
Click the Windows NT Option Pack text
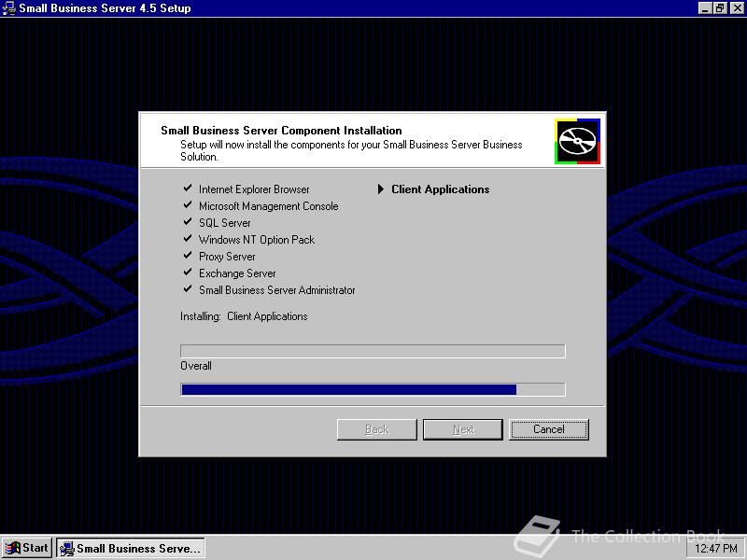click(257, 240)
